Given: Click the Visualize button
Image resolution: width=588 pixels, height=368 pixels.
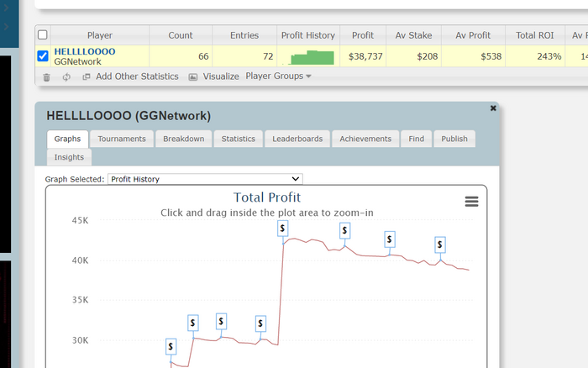Looking at the screenshot, I should click(x=221, y=76).
